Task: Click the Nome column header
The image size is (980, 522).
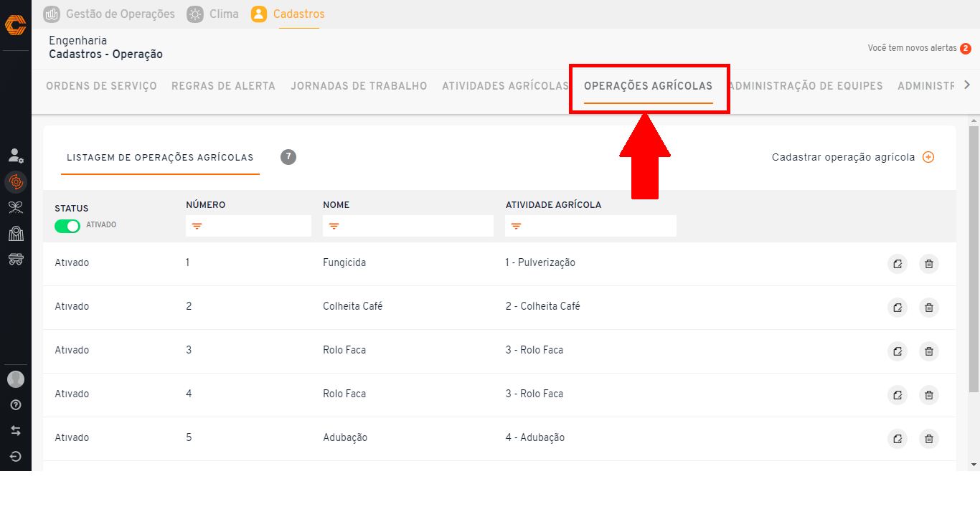Action: 336,205
